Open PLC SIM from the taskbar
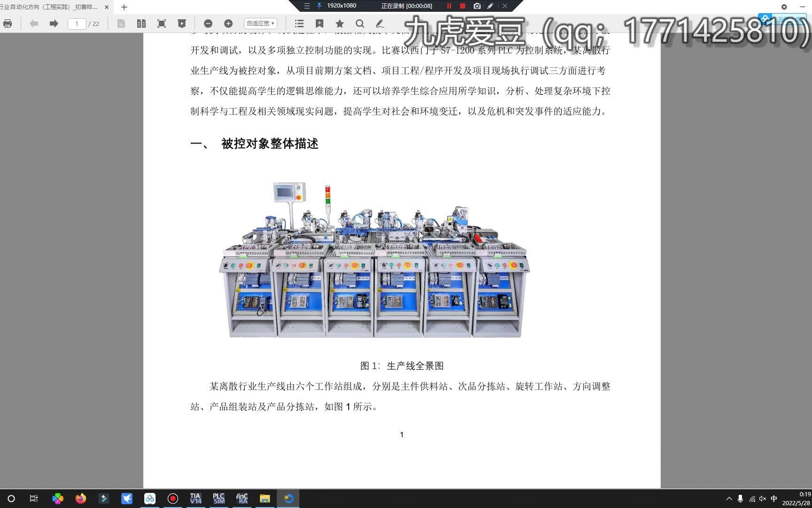 point(219,499)
